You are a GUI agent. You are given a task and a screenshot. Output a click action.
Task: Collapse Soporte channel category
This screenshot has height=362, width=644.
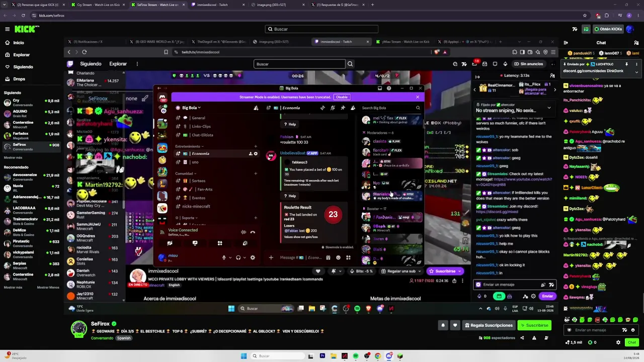pyautogui.click(x=186, y=218)
